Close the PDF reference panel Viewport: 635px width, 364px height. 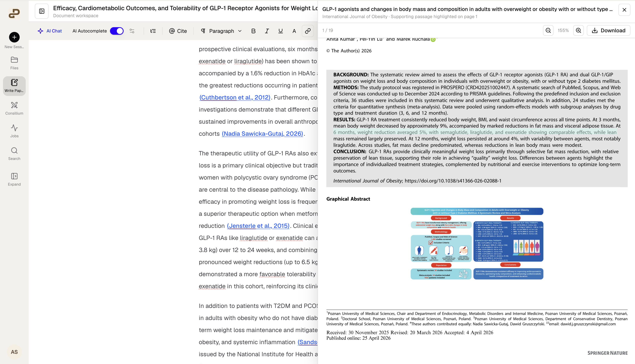(624, 10)
